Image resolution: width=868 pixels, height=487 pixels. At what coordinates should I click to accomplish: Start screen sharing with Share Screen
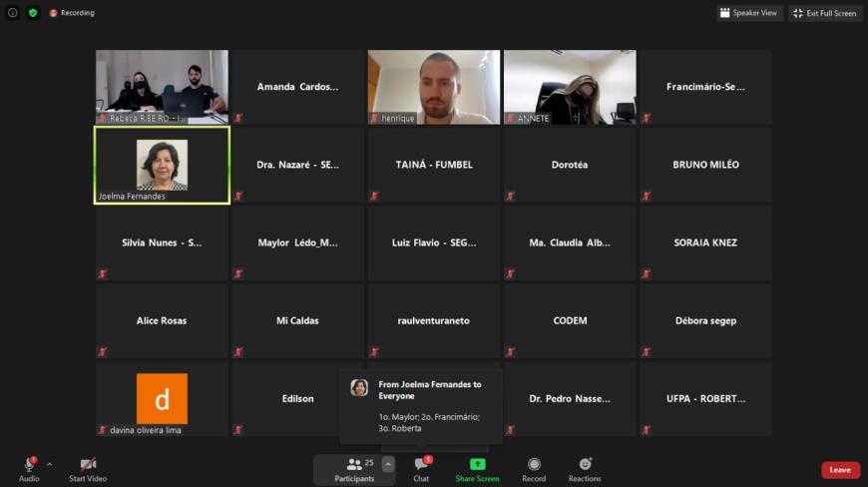[477, 469]
